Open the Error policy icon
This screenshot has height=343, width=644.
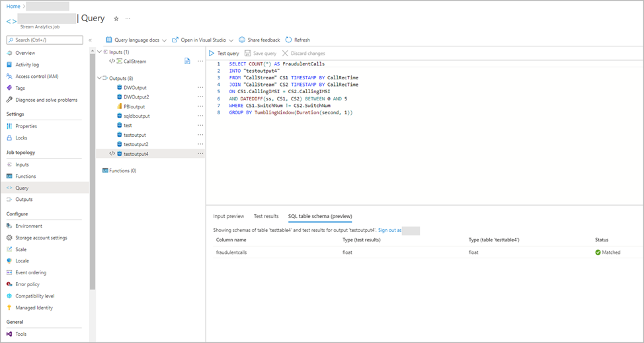click(x=9, y=284)
